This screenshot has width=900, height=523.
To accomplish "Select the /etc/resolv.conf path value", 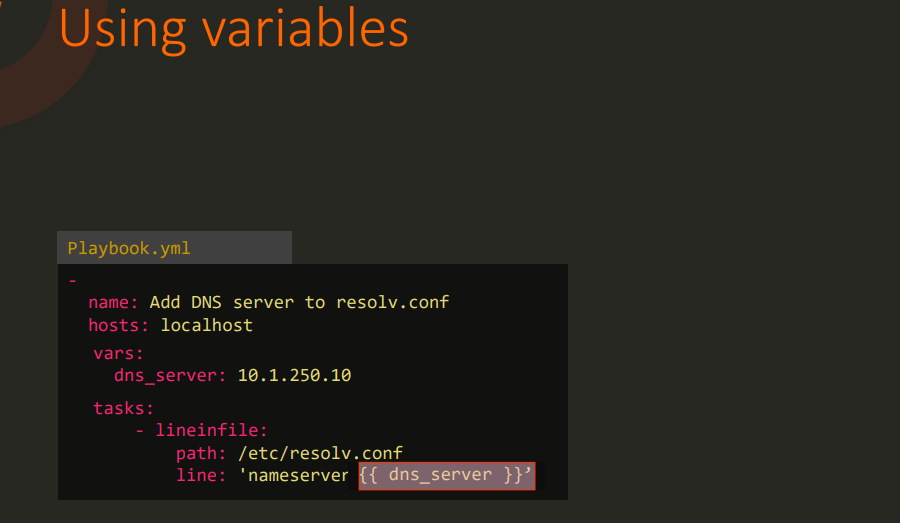I will 320,453.
